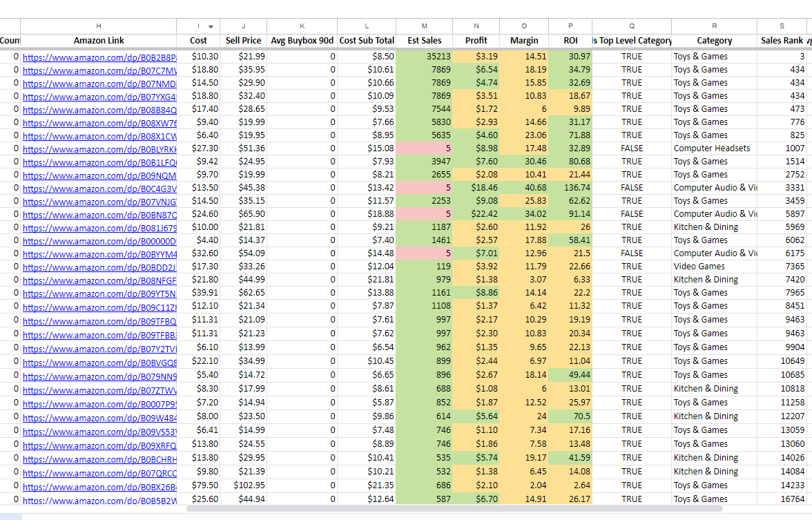Select column R header letter
812x520 pixels.
[x=714, y=26]
